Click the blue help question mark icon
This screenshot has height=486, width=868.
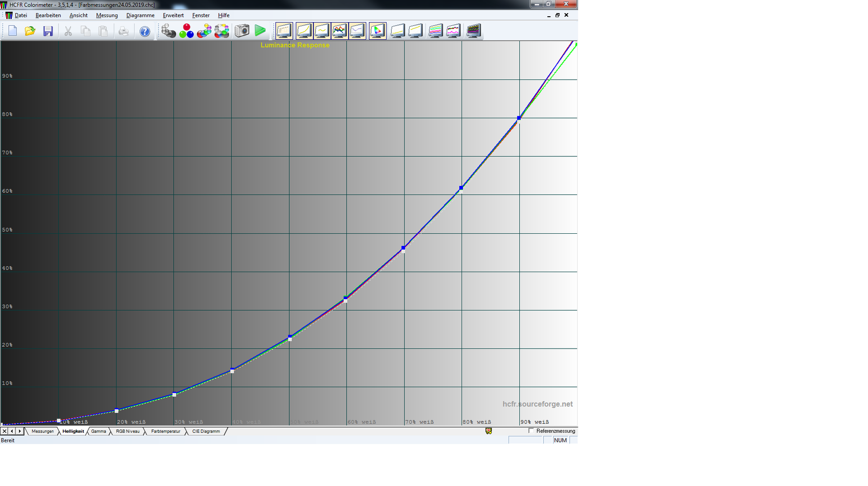(x=145, y=31)
